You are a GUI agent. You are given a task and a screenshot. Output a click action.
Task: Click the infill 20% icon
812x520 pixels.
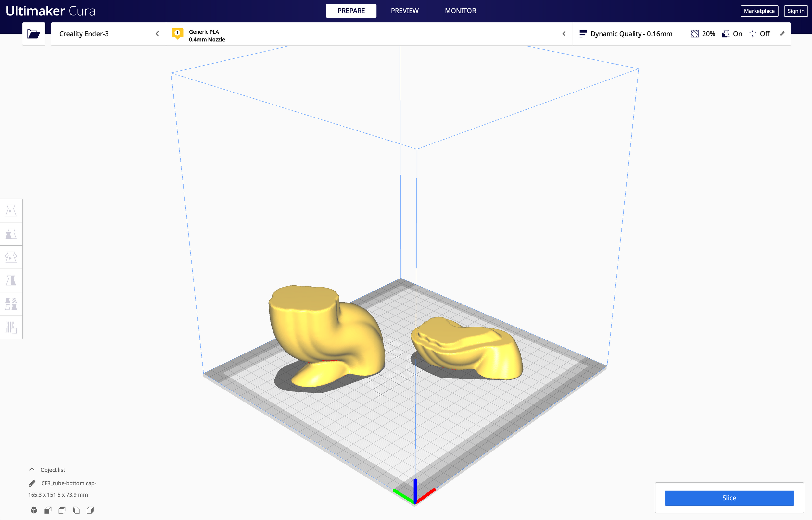click(x=695, y=34)
